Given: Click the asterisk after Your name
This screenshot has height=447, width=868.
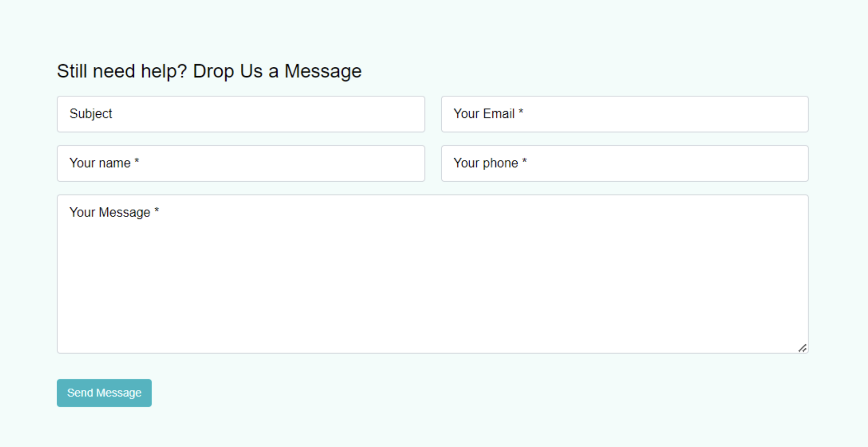Looking at the screenshot, I should (136, 161).
